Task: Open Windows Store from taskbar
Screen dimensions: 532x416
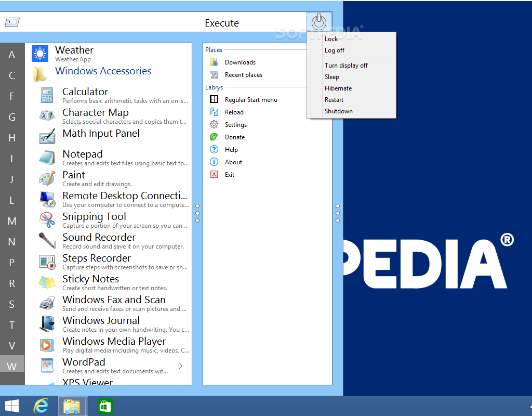Action: pos(105,406)
